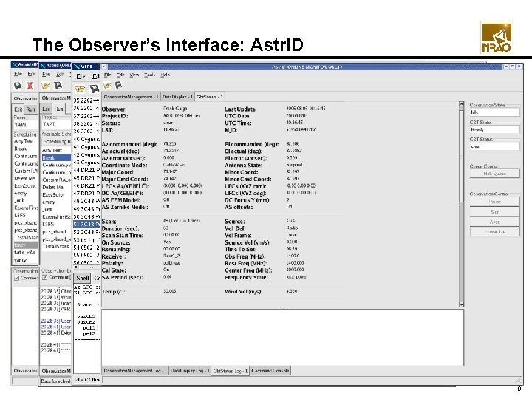The image size is (532, 399).
Task: Select Delete Me in second window list
Action: coord(52,187)
